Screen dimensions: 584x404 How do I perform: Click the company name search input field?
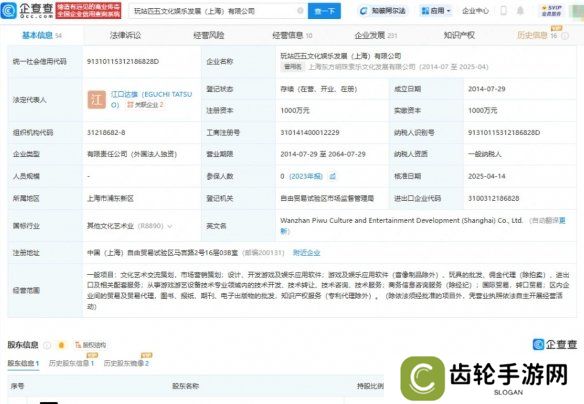(218, 11)
